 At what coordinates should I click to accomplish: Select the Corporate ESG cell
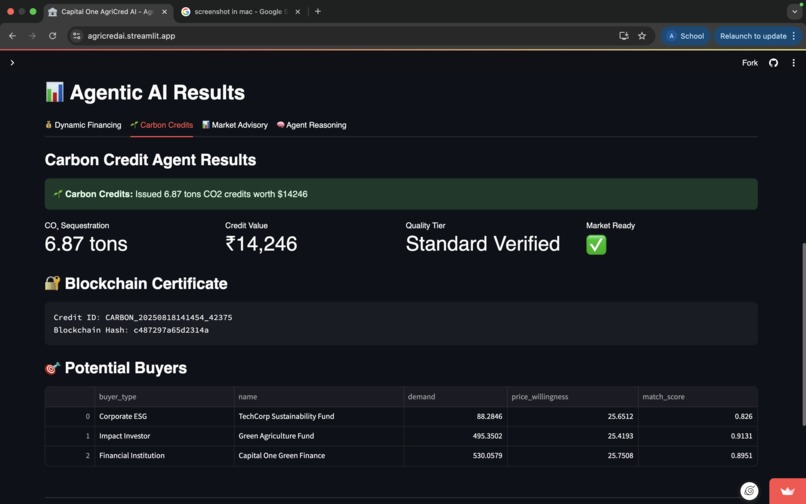click(164, 416)
